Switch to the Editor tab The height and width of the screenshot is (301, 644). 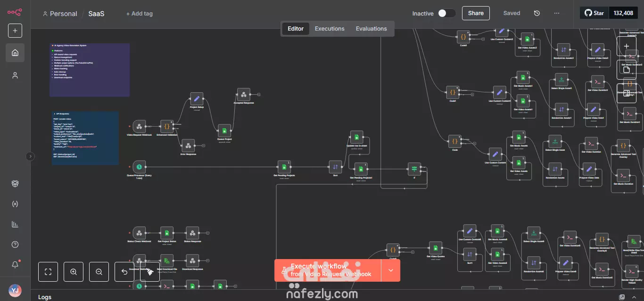pyautogui.click(x=296, y=29)
